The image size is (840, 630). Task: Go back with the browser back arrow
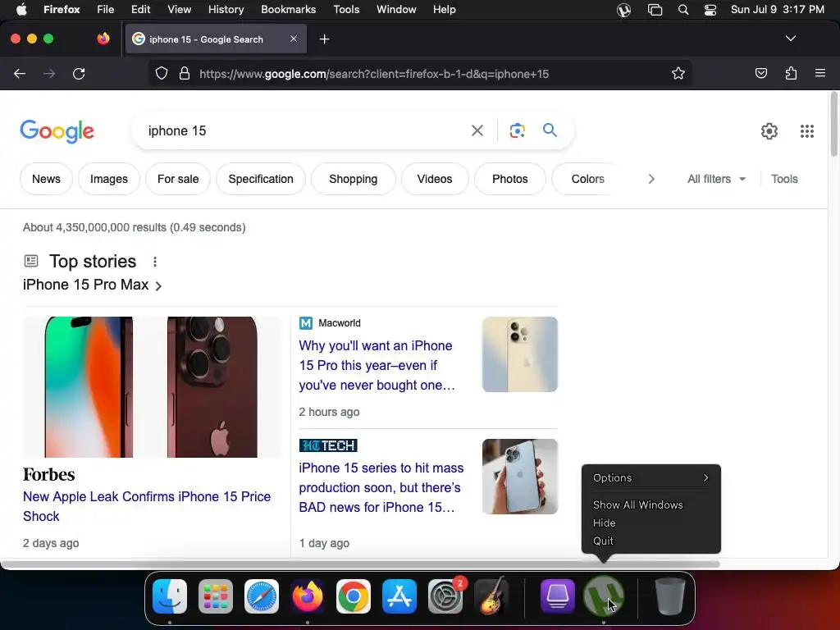point(20,73)
